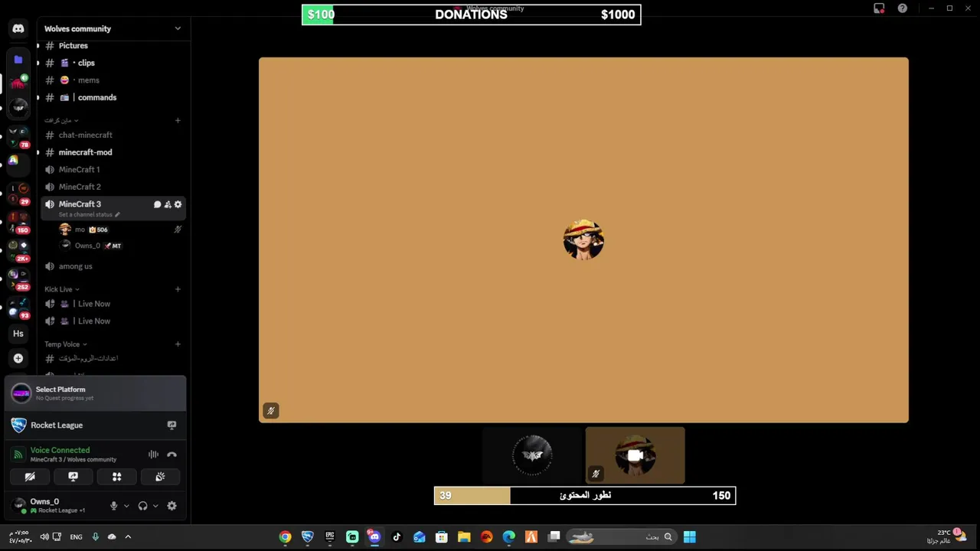Open the minecraft-mod channel
Image resolution: width=980 pixels, height=551 pixels.
[113, 152]
